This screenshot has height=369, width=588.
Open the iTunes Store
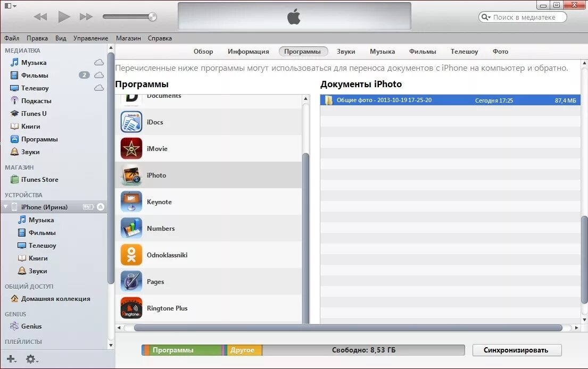click(x=39, y=179)
